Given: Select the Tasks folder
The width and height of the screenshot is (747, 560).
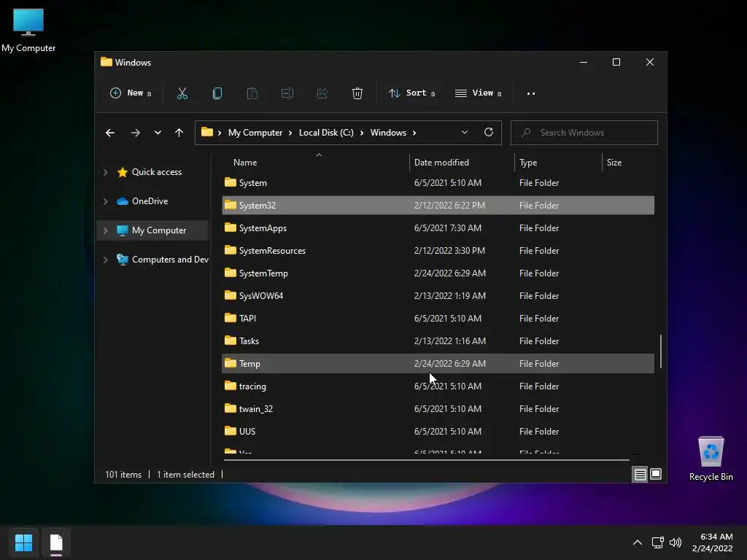Looking at the screenshot, I should [438, 341].
